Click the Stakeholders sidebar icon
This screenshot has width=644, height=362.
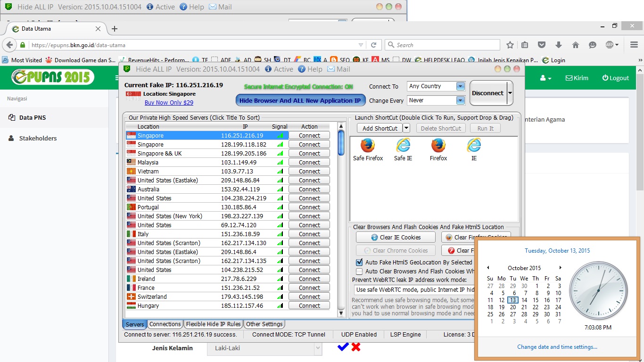point(12,138)
